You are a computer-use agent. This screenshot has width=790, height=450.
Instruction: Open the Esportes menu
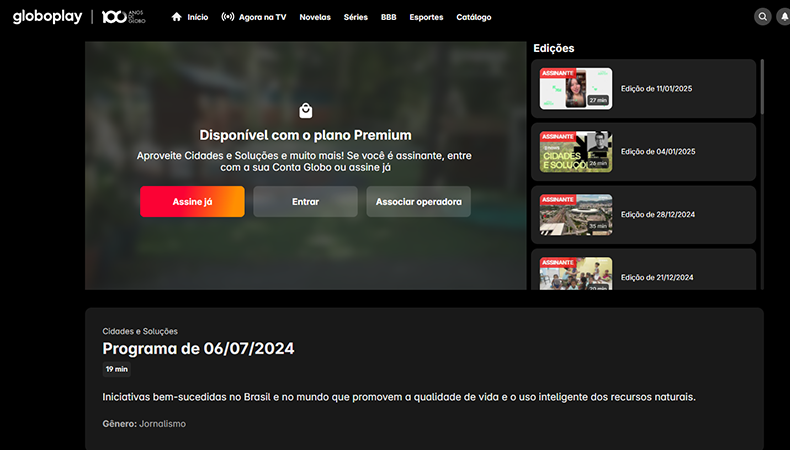click(426, 17)
